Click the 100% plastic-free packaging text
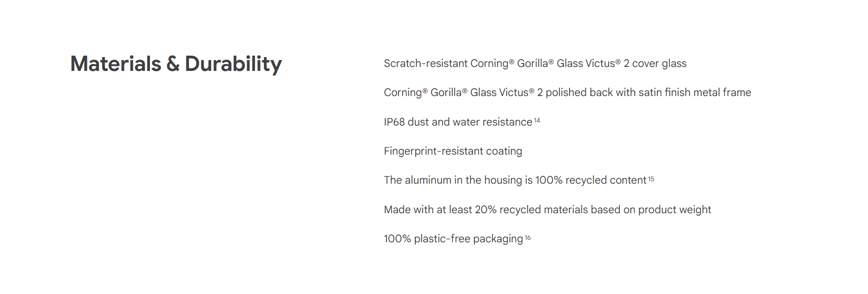 [x=453, y=239]
